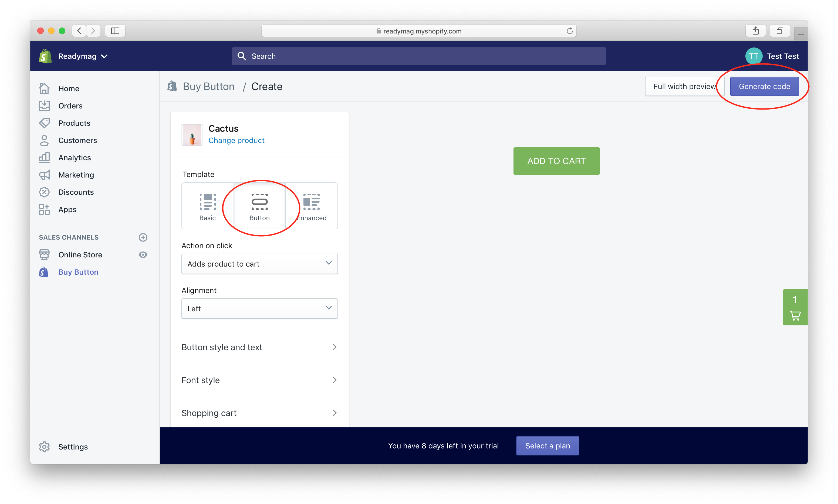This screenshot has height=504, width=838.
Task: Click the Products tag icon
Action: 44,123
